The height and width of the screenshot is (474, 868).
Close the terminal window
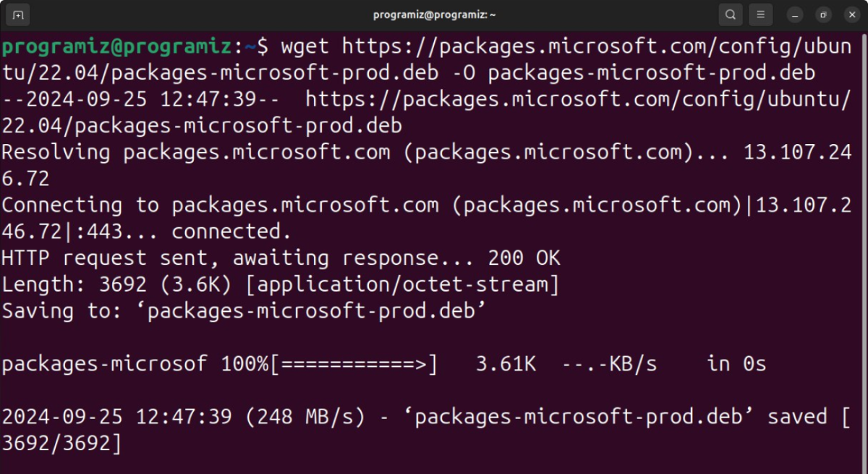point(851,14)
